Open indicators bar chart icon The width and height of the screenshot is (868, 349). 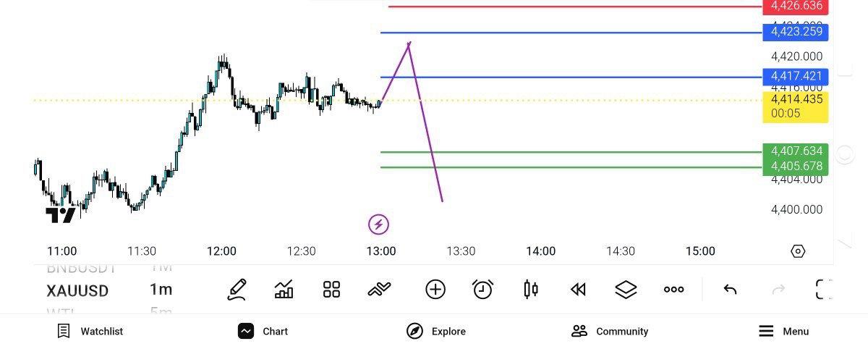pyautogui.click(x=284, y=290)
